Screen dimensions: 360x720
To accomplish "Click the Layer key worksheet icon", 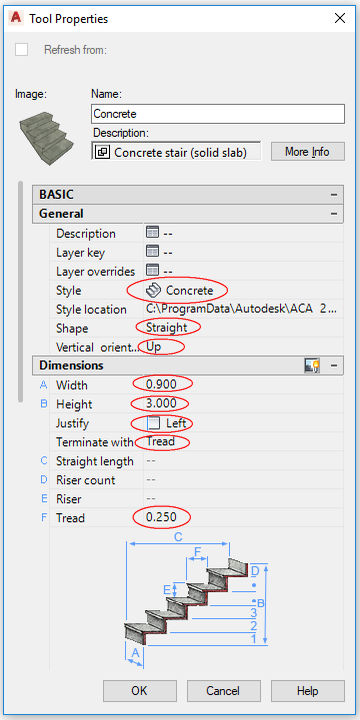I will click(x=152, y=252).
